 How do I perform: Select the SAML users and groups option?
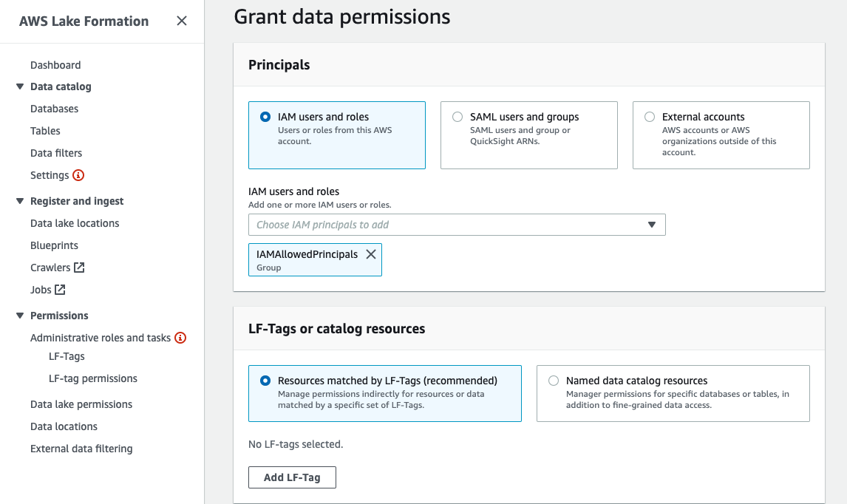click(457, 117)
